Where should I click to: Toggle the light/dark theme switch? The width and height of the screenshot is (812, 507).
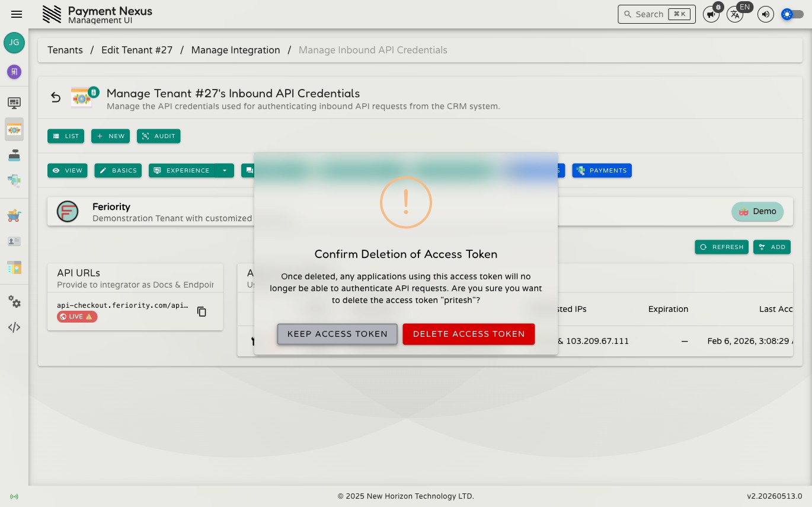pyautogui.click(x=792, y=14)
